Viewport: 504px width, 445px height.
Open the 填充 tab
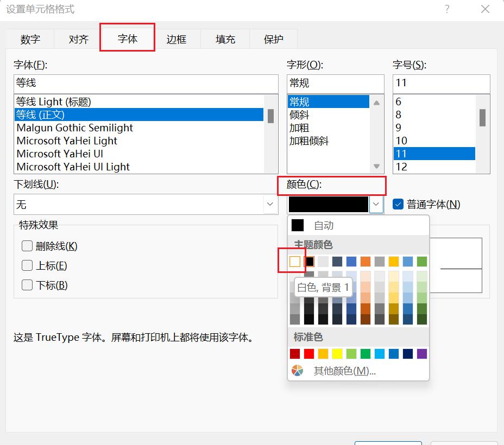(x=225, y=39)
